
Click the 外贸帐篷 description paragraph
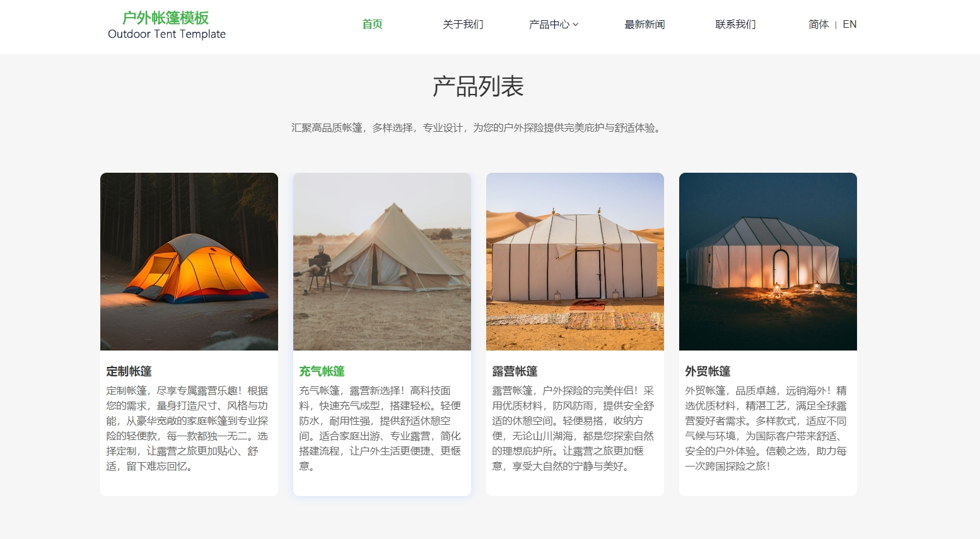tap(766, 429)
